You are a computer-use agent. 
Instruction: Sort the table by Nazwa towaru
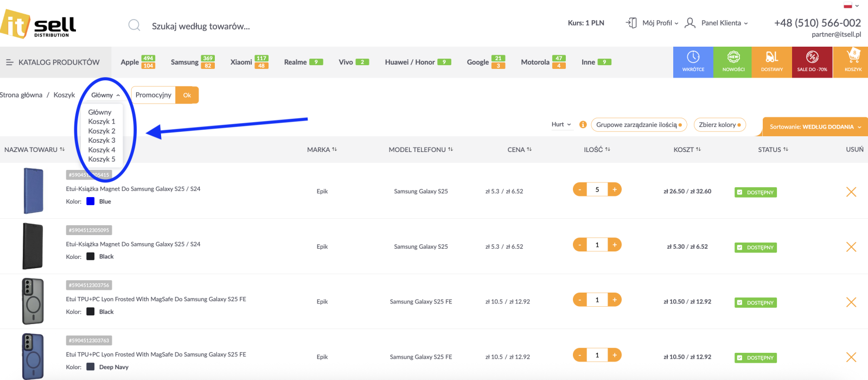click(34, 149)
